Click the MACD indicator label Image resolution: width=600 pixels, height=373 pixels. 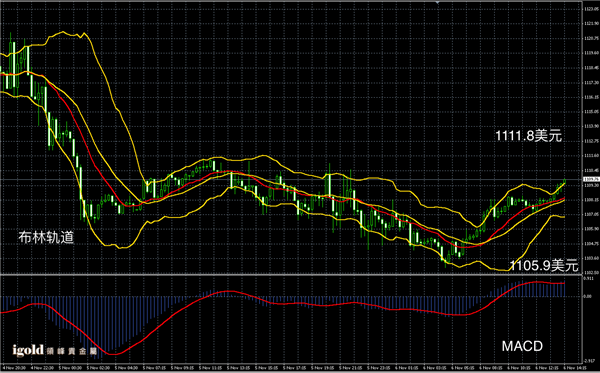pos(522,346)
